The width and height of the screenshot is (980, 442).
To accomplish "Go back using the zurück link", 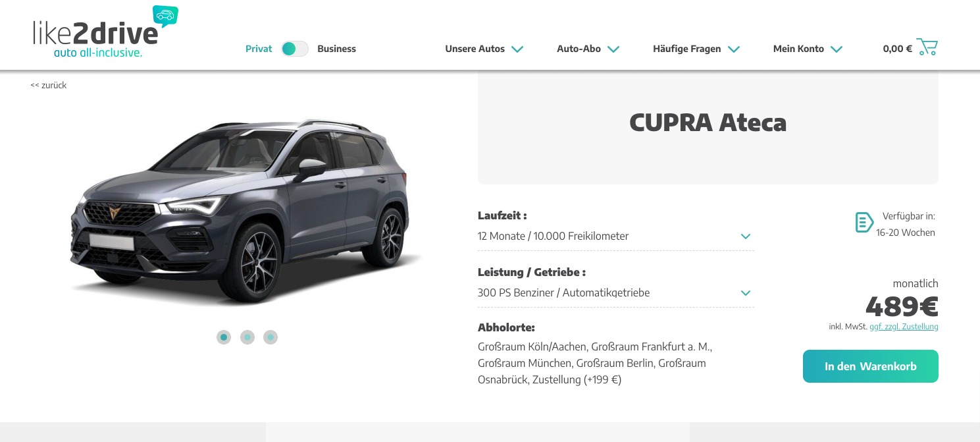I will click(49, 85).
